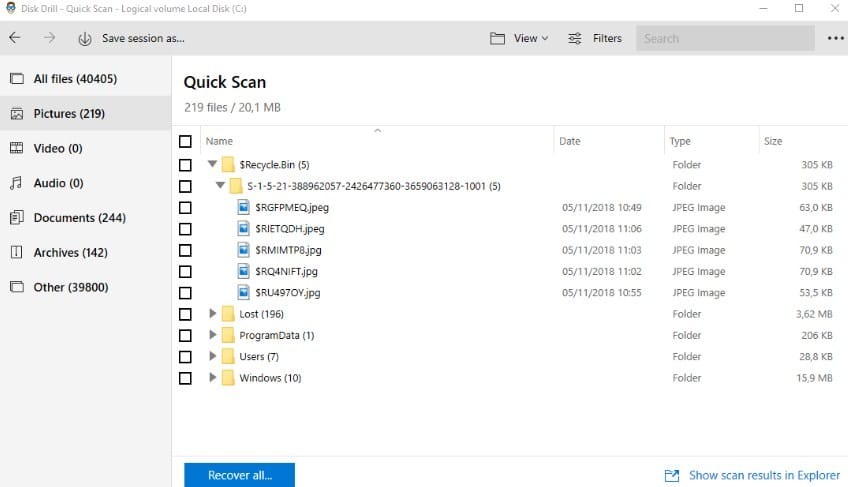Focus the Search input field
The width and height of the screenshot is (848, 487).
pyautogui.click(x=725, y=38)
